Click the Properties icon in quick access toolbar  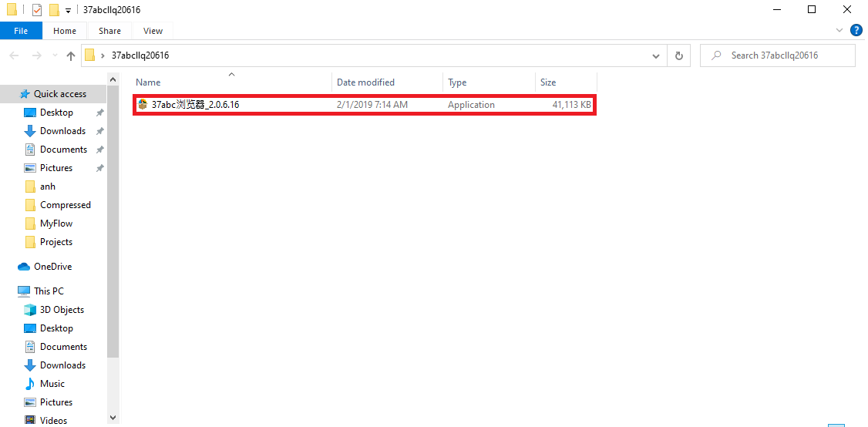tap(37, 10)
